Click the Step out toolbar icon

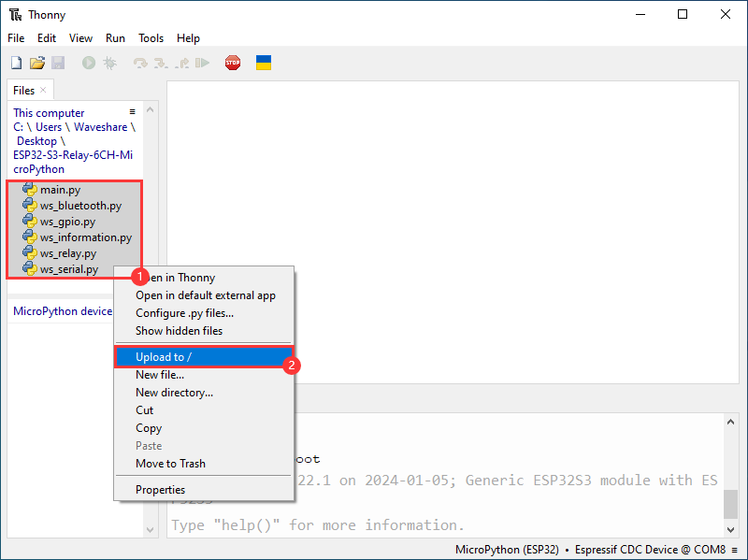pos(181,63)
